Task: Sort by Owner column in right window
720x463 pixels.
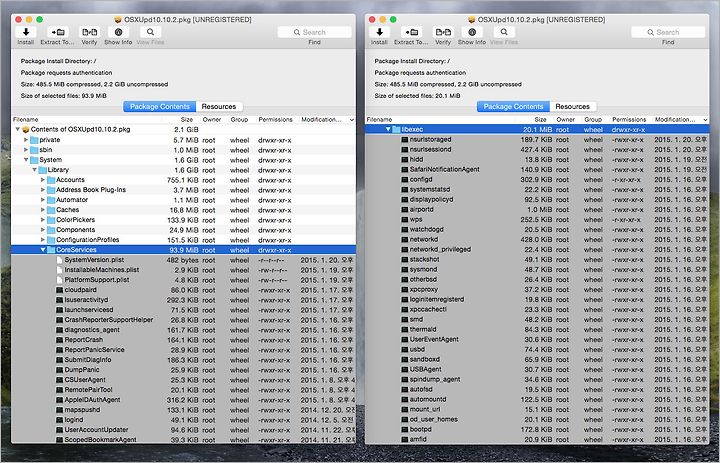Action: 566,119
